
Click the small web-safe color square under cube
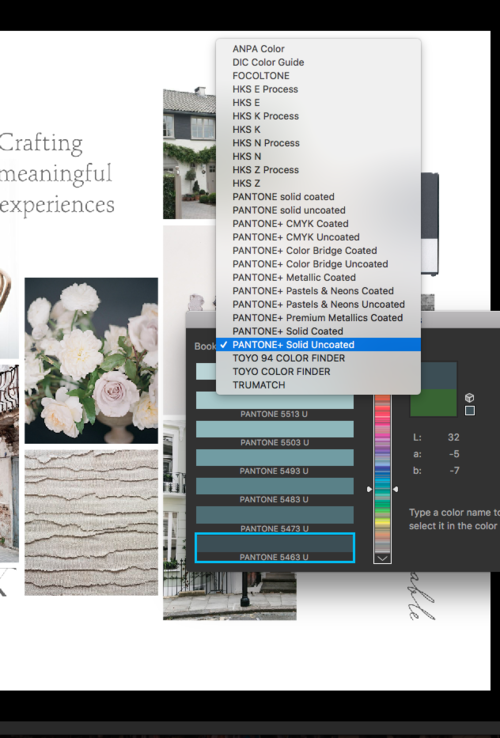pos(469,410)
